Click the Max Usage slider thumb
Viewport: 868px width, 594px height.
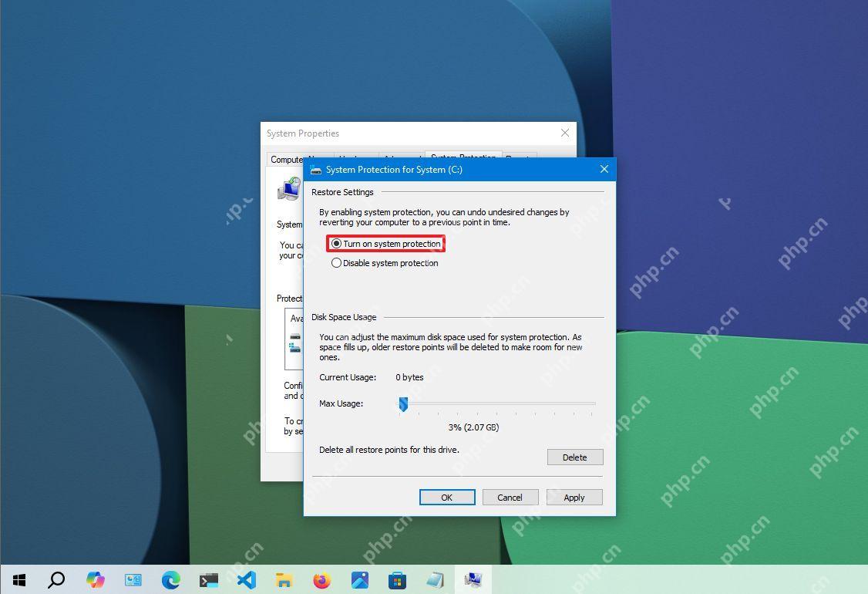pyautogui.click(x=404, y=404)
